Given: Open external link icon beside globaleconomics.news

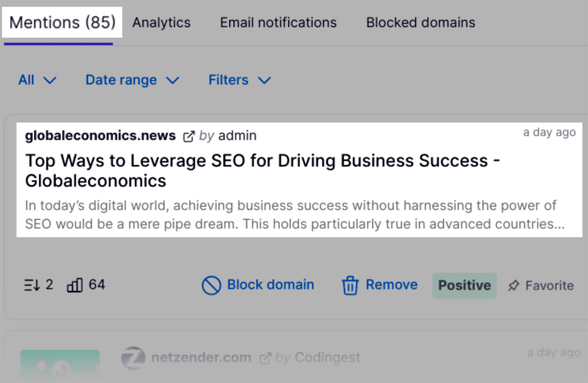Looking at the screenshot, I should 189,136.
